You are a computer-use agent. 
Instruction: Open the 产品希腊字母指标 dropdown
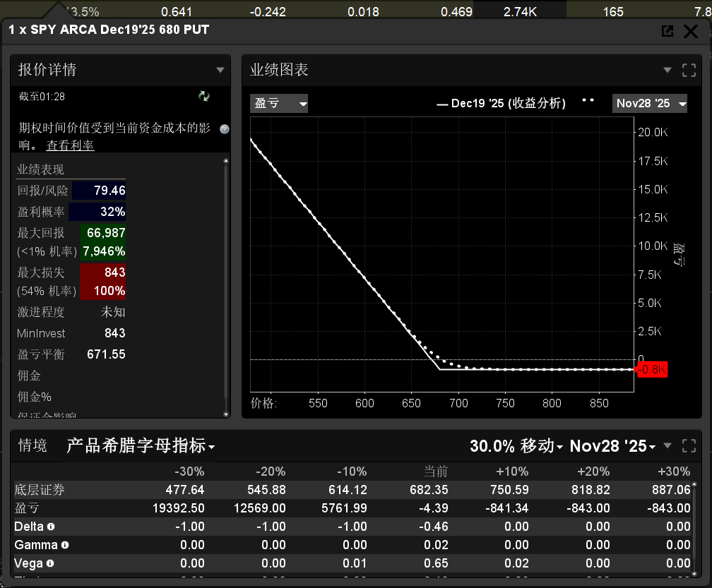pos(141,446)
